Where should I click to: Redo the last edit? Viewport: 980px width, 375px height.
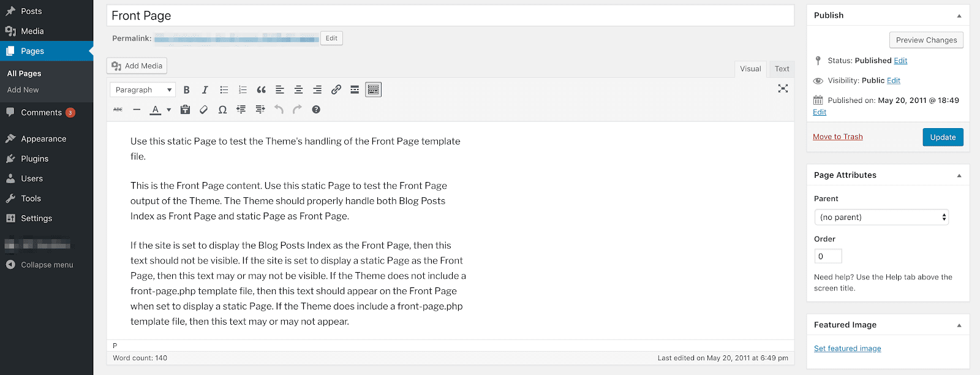(298, 109)
